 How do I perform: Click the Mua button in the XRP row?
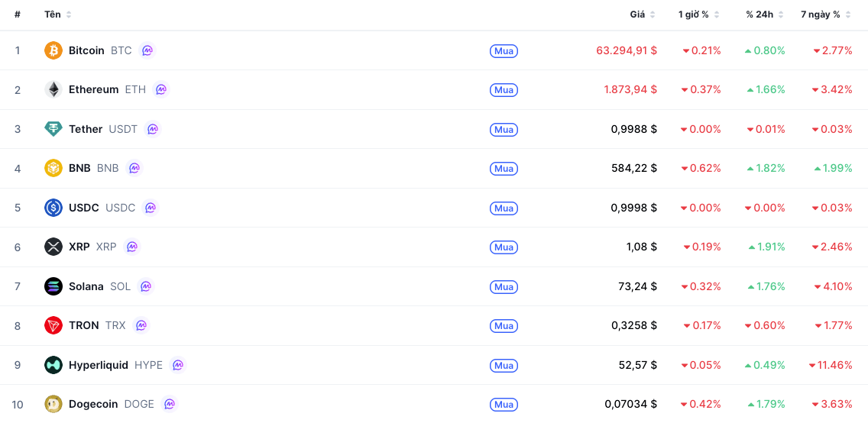pyautogui.click(x=504, y=247)
